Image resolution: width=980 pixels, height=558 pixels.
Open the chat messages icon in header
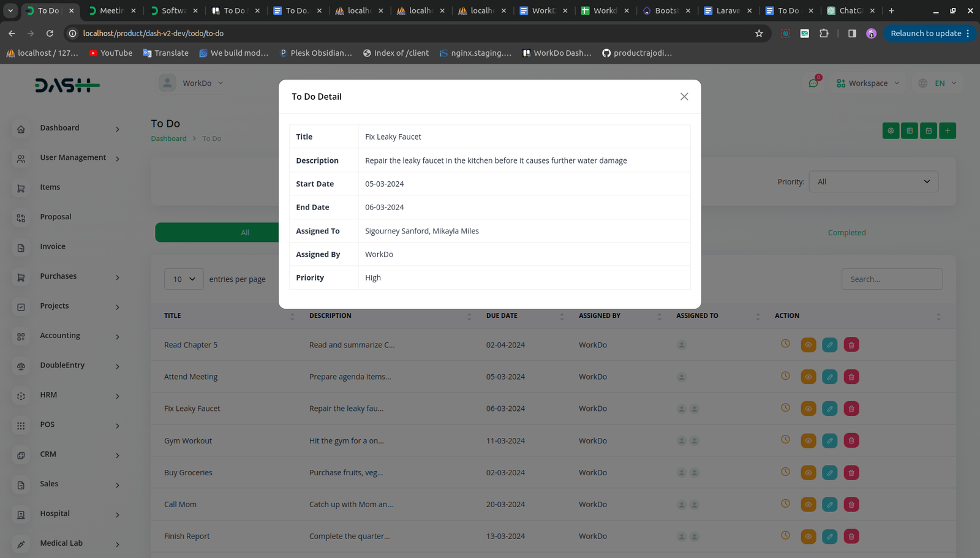813,83
